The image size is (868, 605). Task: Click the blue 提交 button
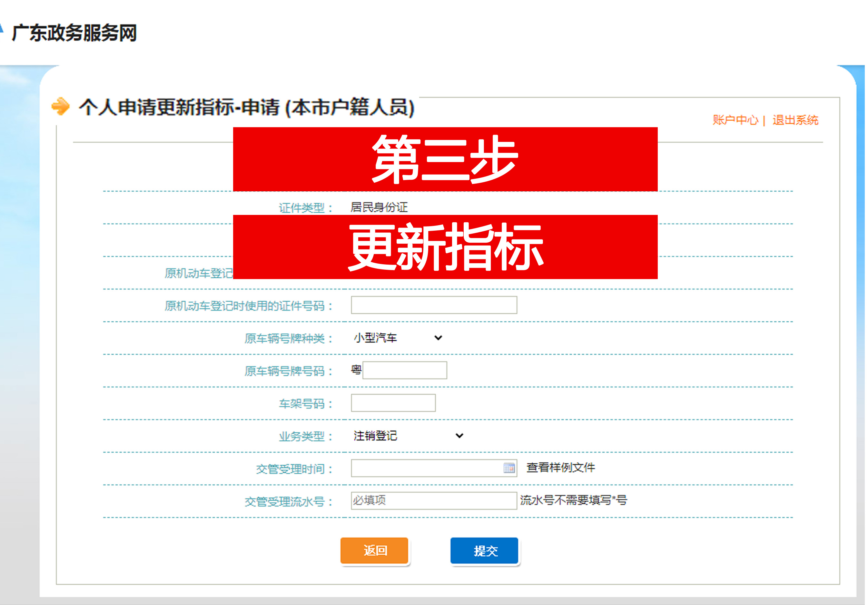[x=484, y=550]
